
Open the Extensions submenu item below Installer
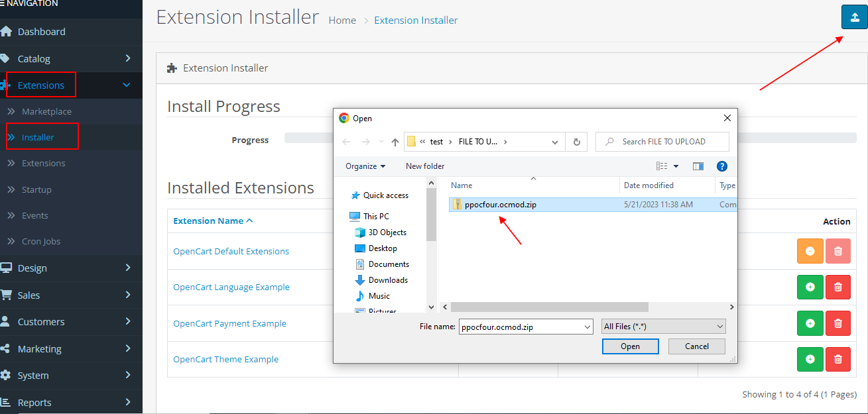coord(43,163)
